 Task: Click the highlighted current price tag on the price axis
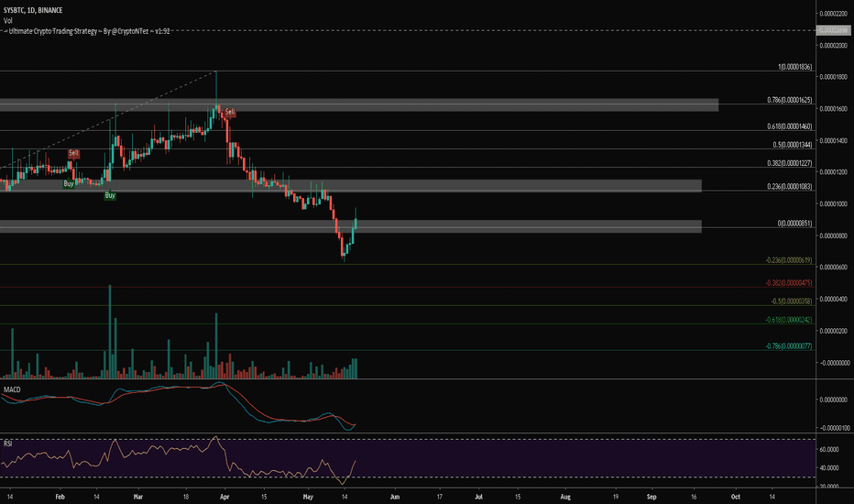coord(835,30)
